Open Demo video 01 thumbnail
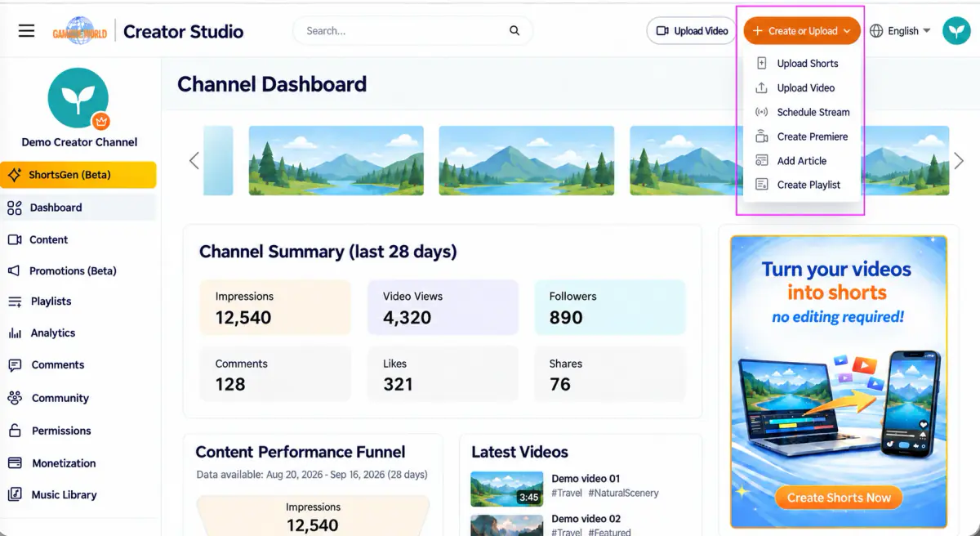Viewport: 980px width, 536px height. (506, 489)
